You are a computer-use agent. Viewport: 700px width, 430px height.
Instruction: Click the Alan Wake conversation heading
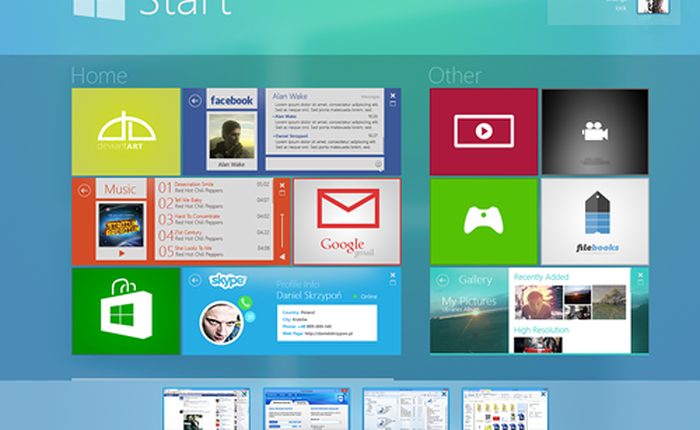[290, 96]
